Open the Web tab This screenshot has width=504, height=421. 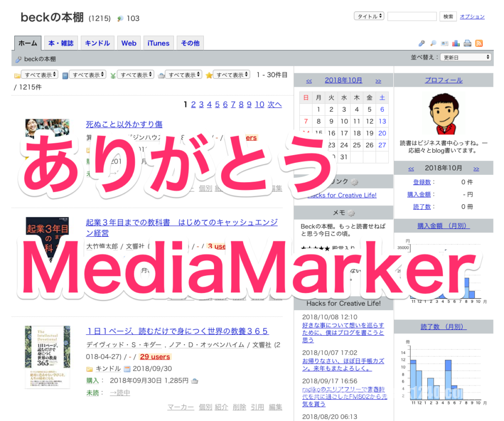point(129,43)
